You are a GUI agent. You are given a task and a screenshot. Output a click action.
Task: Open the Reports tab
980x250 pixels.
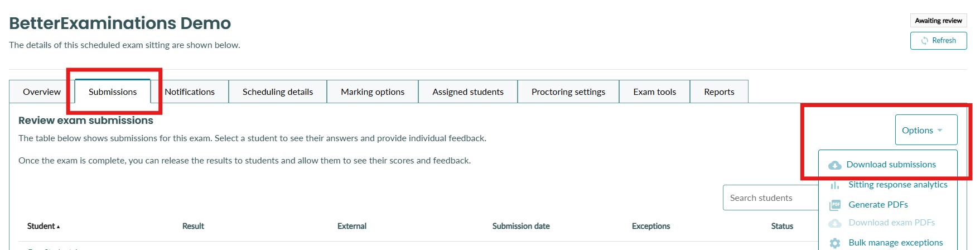coord(719,92)
